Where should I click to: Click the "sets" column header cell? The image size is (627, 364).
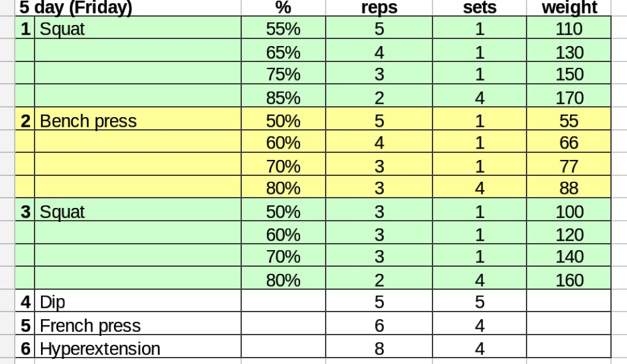click(x=479, y=8)
